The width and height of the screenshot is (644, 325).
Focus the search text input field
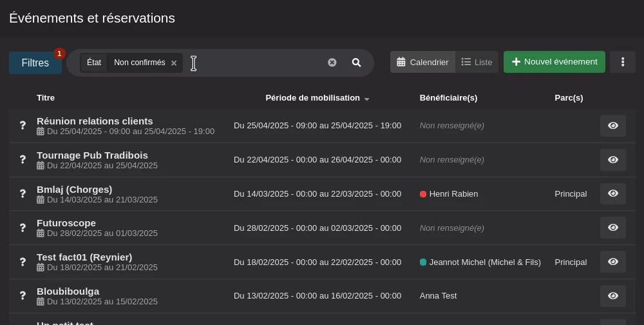pyautogui.click(x=258, y=63)
